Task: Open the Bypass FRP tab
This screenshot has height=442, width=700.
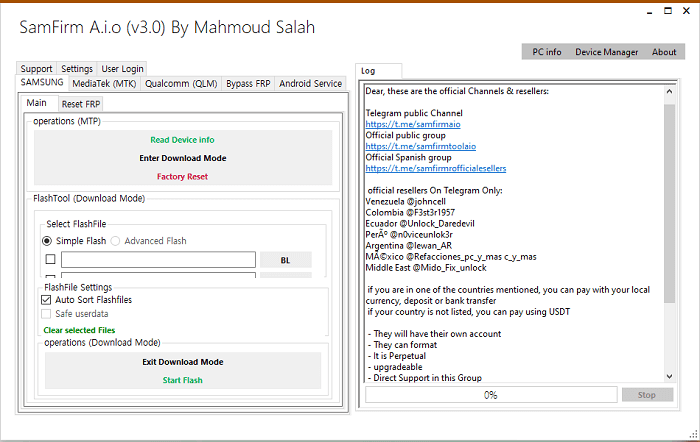Action: 248,83
